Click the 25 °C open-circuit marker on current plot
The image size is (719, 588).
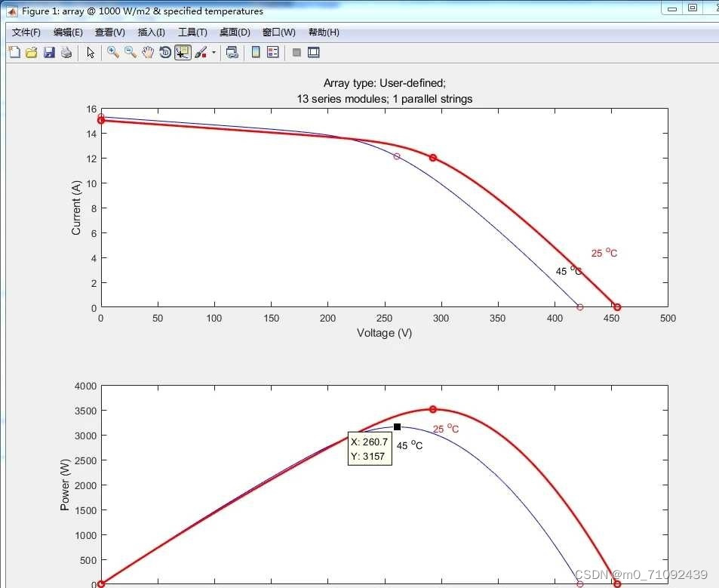[x=617, y=307]
